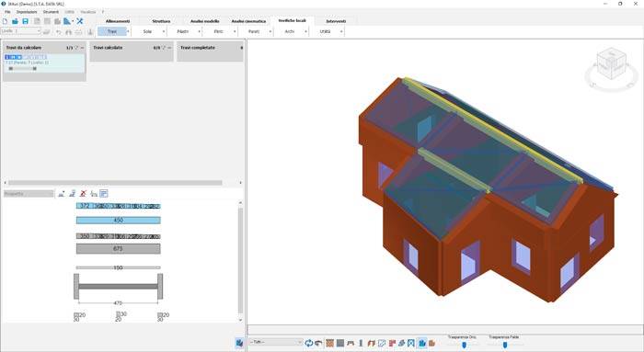Click the blue refresh arrows icon in viewer toolbar

coord(309,343)
